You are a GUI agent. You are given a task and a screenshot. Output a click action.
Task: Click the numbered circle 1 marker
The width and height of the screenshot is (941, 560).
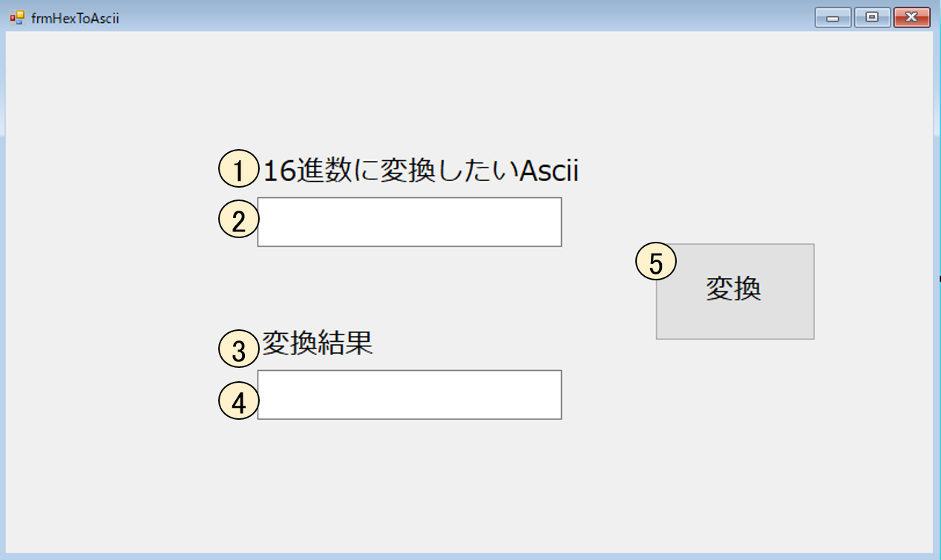click(238, 170)
